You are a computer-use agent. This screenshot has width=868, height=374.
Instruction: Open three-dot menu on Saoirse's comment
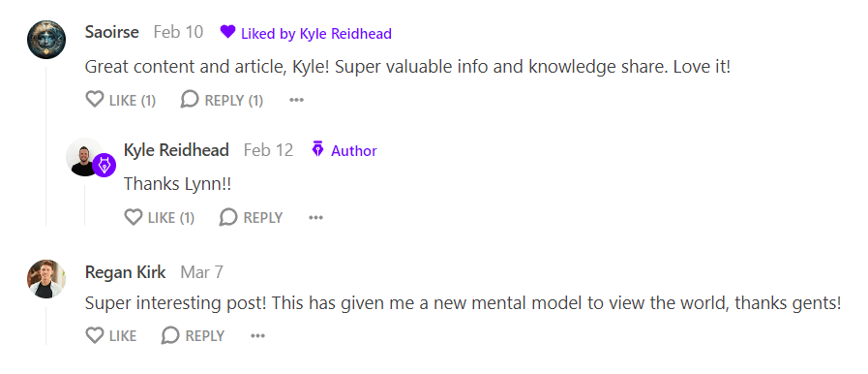click(297, 101)
